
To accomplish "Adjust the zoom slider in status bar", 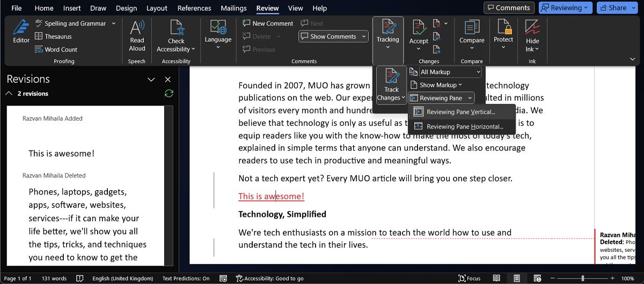I will pyautogui.click(x=583, y=279).
